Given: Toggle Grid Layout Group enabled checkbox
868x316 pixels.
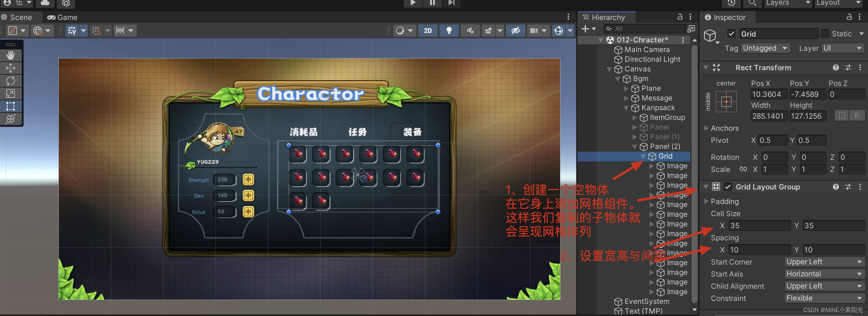Looking at the screenshot, I should coord(728,187).
